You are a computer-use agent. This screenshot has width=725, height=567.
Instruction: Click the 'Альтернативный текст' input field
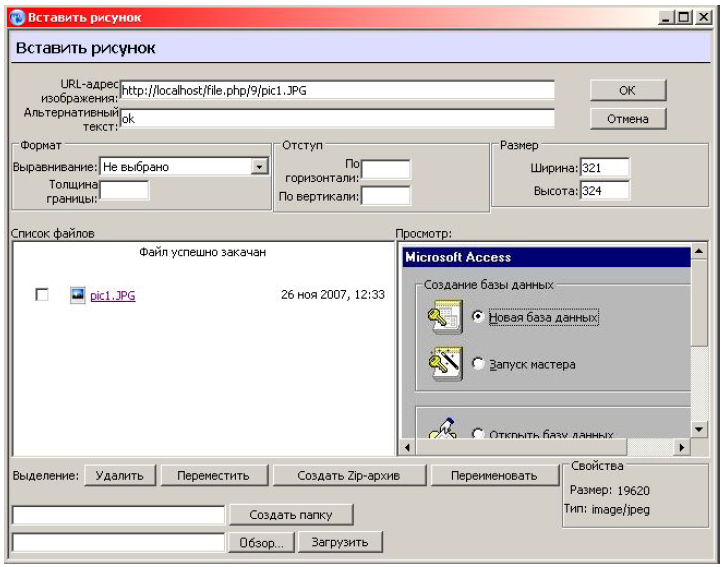pos(337,119)
